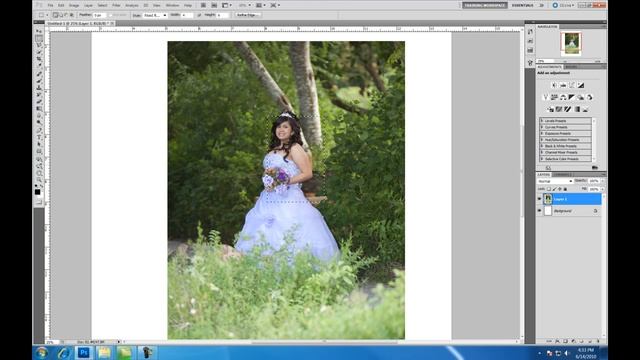This screenshot has height=360, width=640.
Task: Select the Hand tool
Action: pos(39,173)
